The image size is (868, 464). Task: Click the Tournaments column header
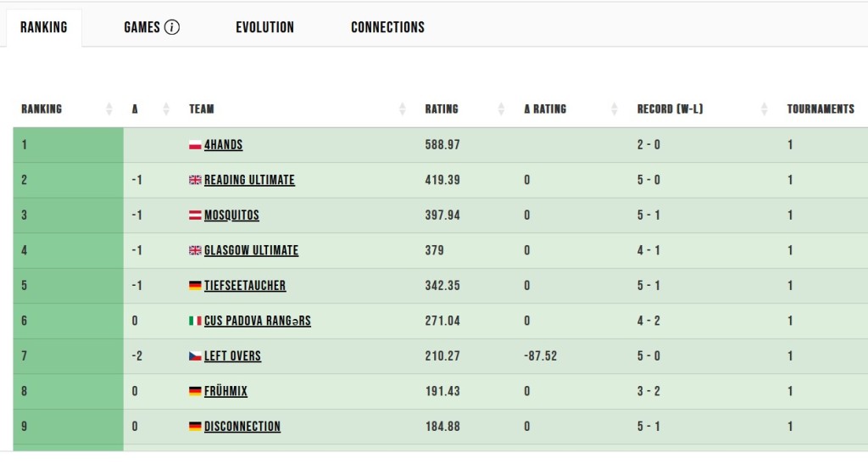click(820, 109)
